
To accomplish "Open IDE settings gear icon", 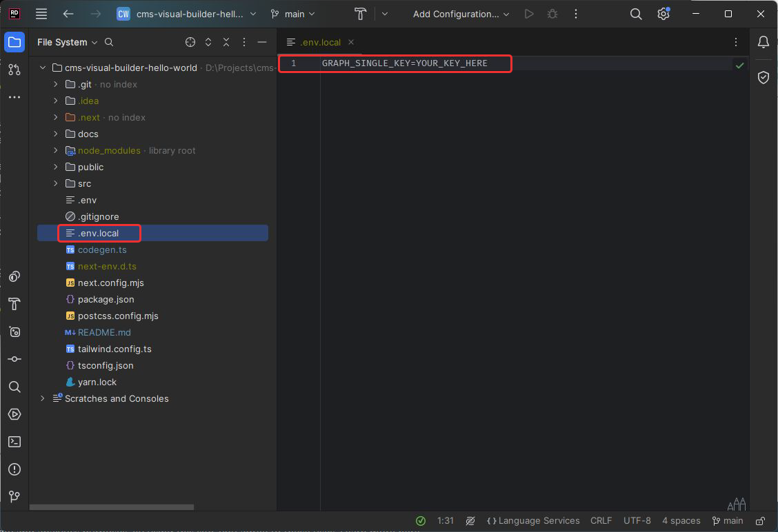I will coord(664,14).
